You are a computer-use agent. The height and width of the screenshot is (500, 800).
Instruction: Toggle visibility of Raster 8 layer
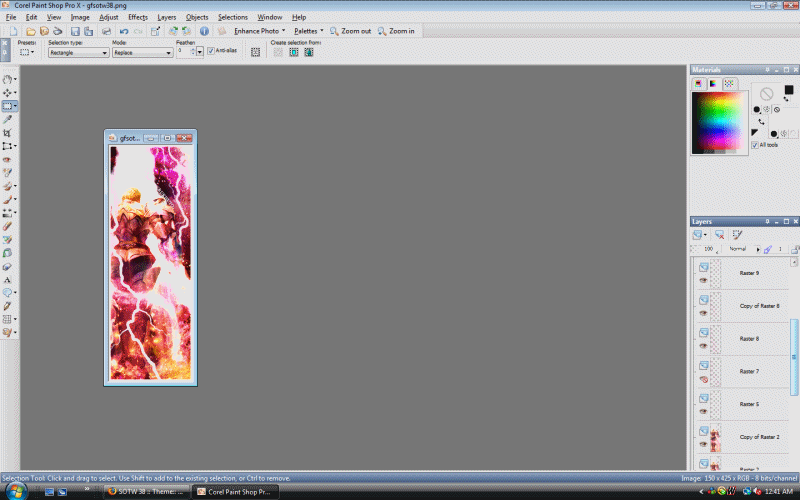(x=704, y=346)
